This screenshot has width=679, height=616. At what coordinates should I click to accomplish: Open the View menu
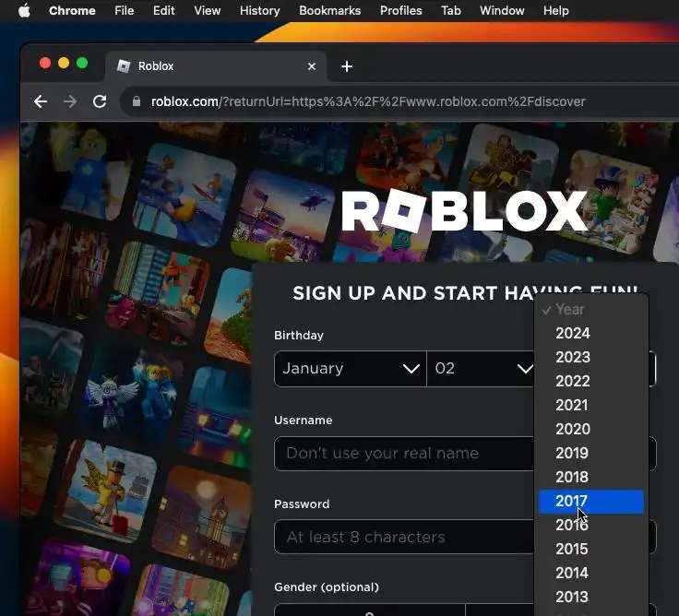point(207,10)
